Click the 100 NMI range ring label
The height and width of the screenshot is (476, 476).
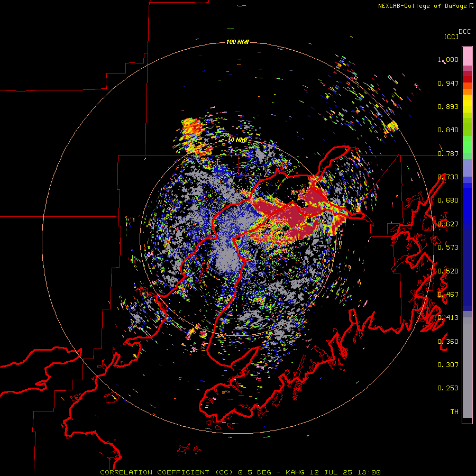[x=237, y=42]
